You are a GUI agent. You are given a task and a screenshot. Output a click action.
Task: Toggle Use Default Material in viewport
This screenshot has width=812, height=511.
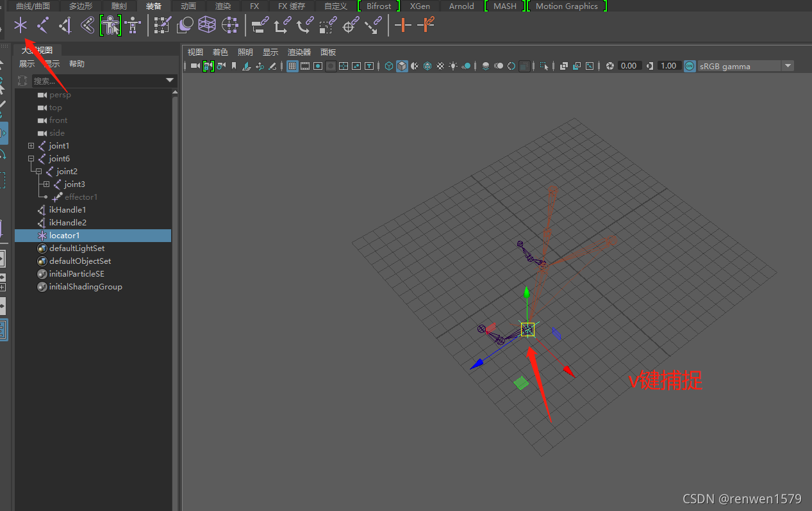click(x=415, y=66)
